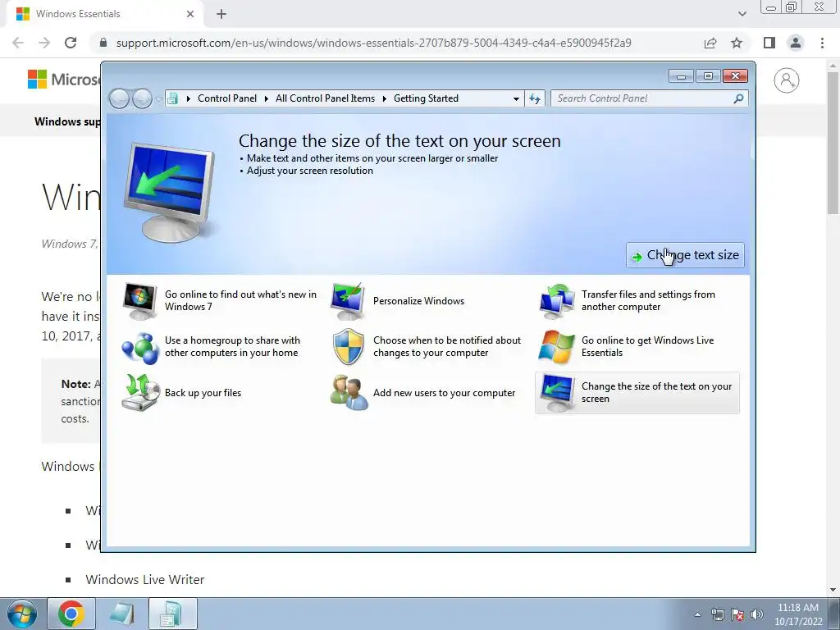Open the Chrome tab search chevron
This screenshot has height=630, width=840.
pos(742,14)
